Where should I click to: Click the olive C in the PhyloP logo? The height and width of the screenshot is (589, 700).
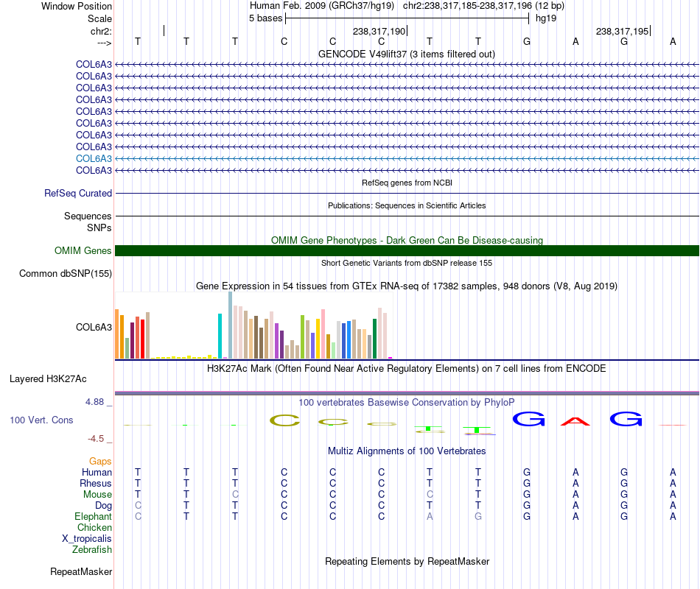(x=284, y=420)
